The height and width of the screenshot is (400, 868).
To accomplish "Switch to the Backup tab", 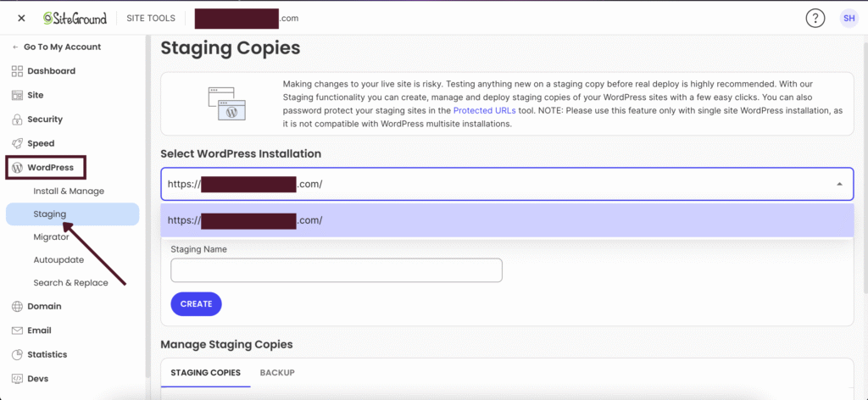I will pos(277,373).
